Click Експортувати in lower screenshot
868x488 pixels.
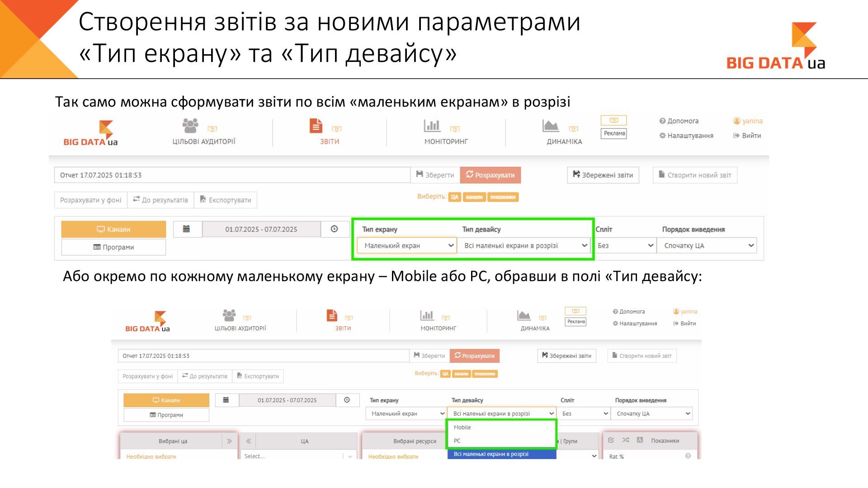(258, 376)
